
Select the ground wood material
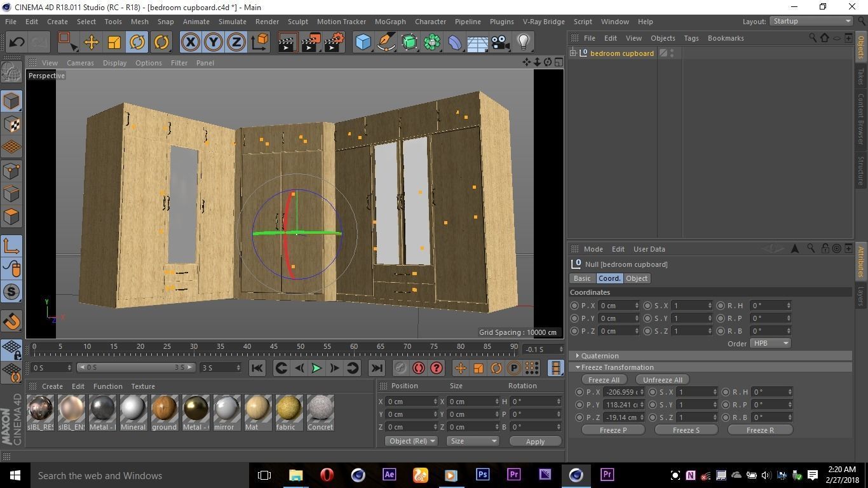pyautogui.click(x=164, y=412)
